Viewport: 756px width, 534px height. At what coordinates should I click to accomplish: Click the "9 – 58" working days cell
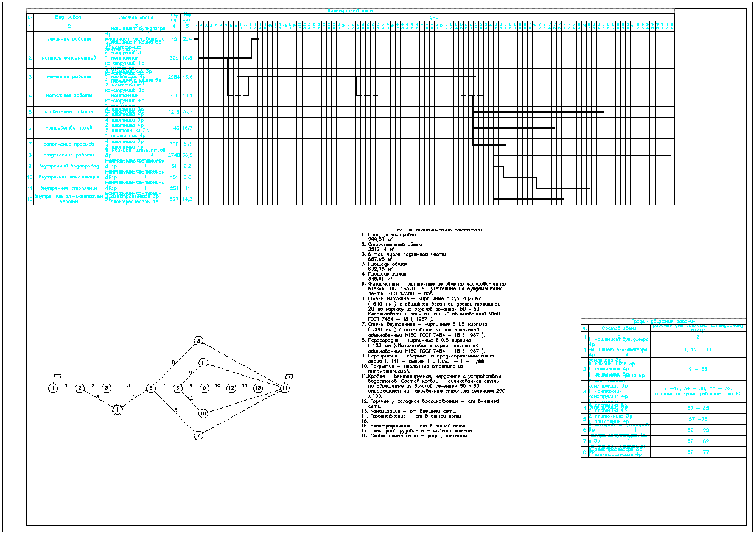(698, 369)
